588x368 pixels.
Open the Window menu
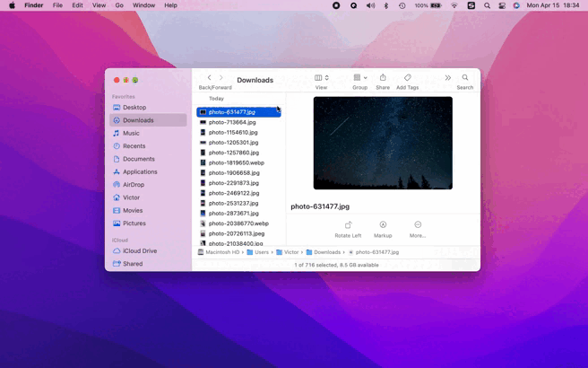tap(143, 5)
